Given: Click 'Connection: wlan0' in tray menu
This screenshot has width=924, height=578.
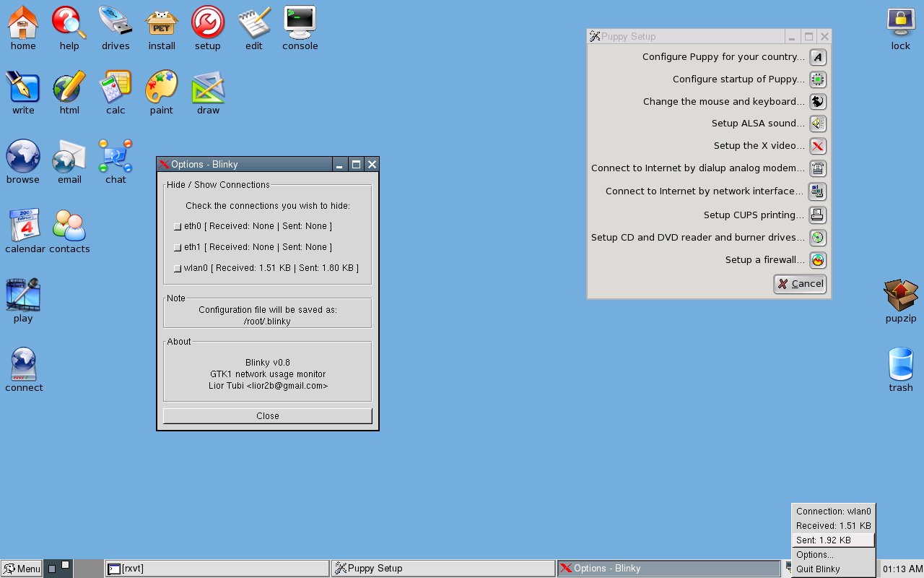Looking at the screenshot, I should pos(833,512).
